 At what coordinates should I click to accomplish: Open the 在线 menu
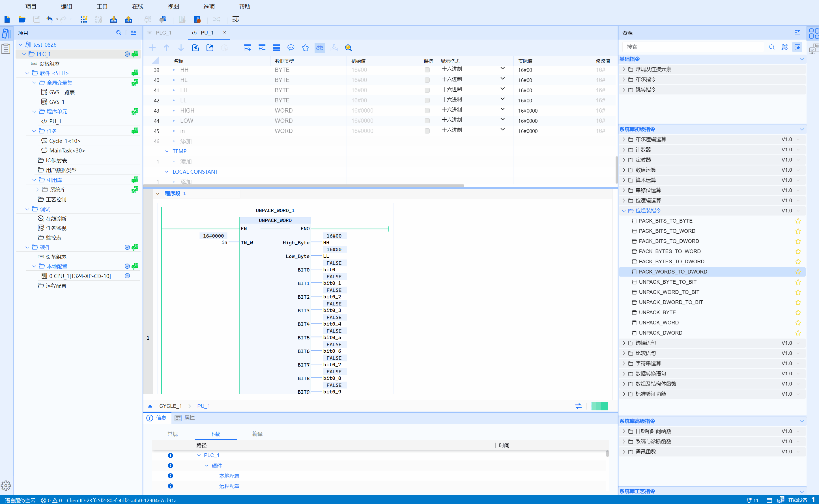[137, 6]
